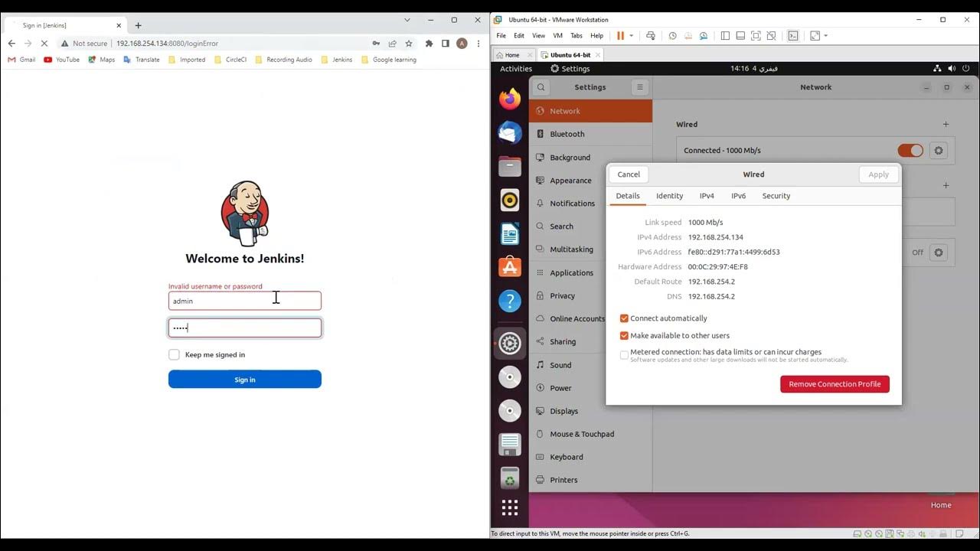The height and width of the screenshot is (551, 980).
Task: Open Ubuntu Software from the dock
Action: coord(510,267)
